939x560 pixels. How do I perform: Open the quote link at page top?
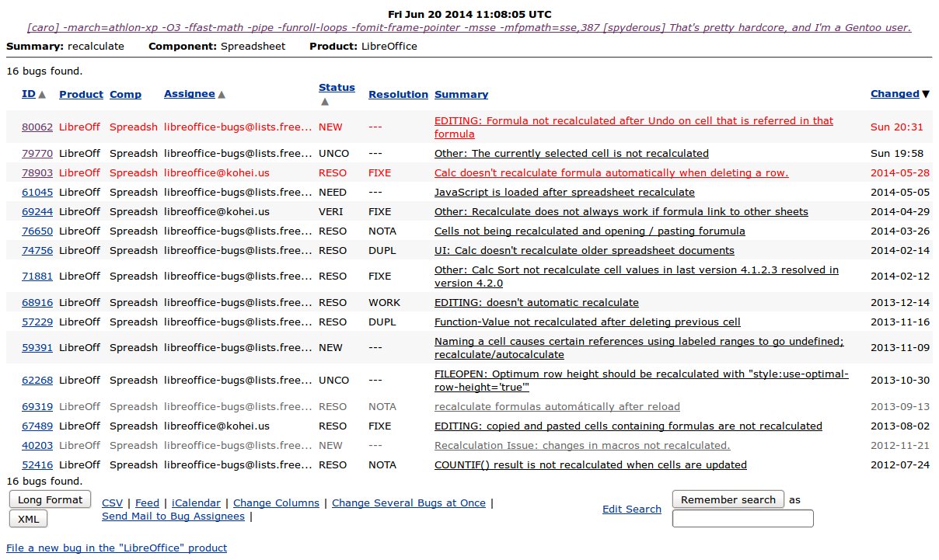pyautogui.click(x=469, y=27)
